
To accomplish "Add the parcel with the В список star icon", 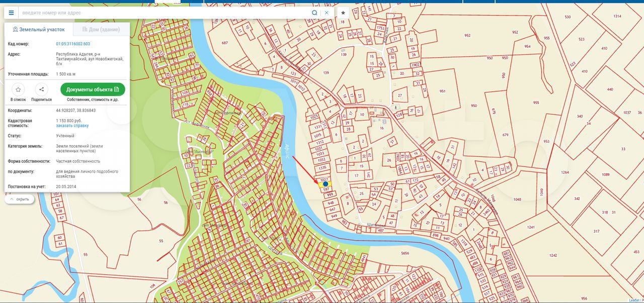I will click(x=18, y=89).
